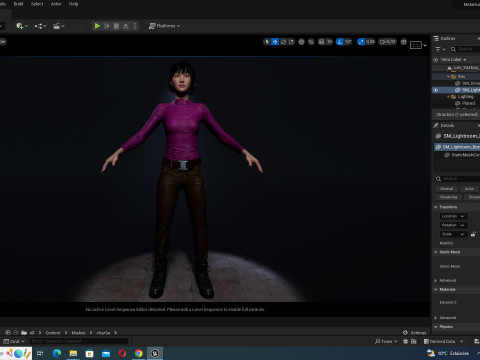Click the Content breadcrumb in Content Browser path
Image resolution: width=480 pixels, height=360 pixels.
[53, 333]
